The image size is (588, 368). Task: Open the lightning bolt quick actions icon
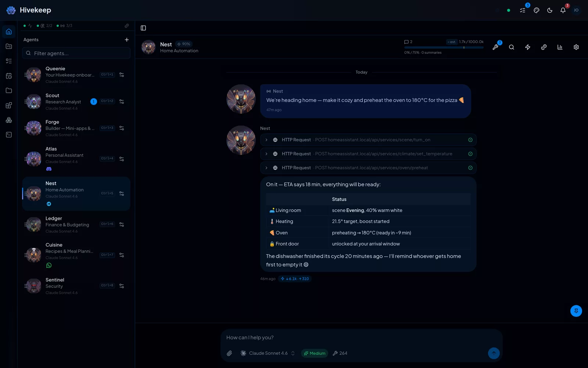pos(528,47)
